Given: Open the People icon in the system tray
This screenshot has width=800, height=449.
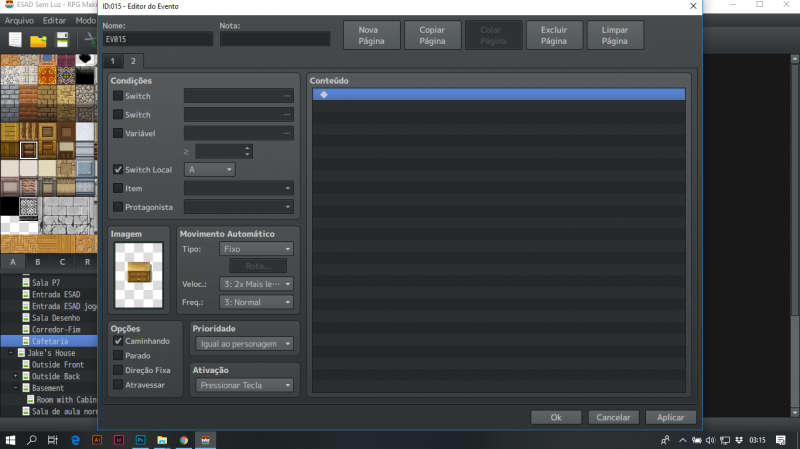Looking at the screenshot, I should (x=665, y=440).
